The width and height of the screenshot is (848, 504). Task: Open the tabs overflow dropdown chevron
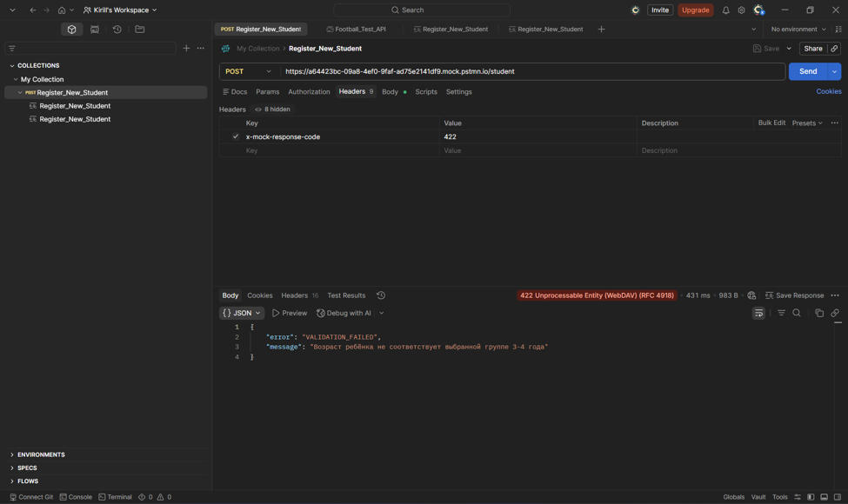753,30
